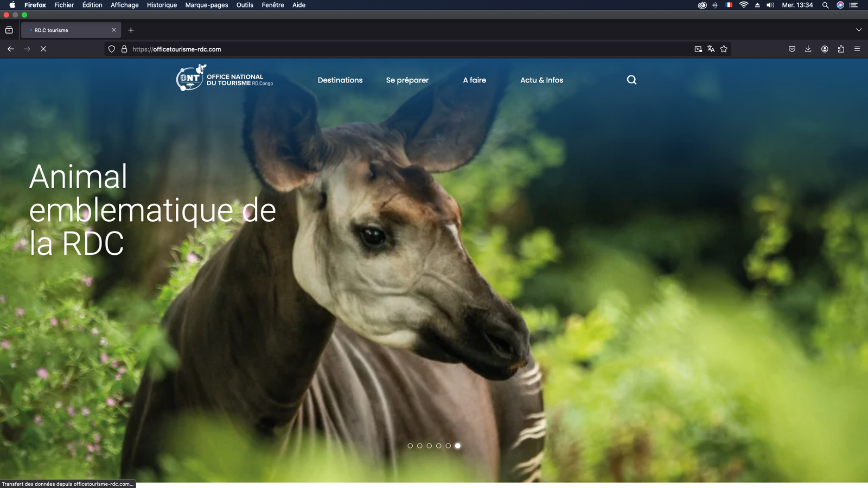
Task: Open the Firefox View icon
Action: [x=9, y=30]
